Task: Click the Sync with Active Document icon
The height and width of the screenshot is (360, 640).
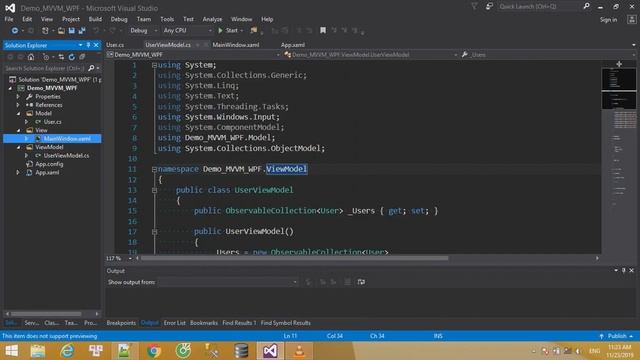Action: (61, 57)
